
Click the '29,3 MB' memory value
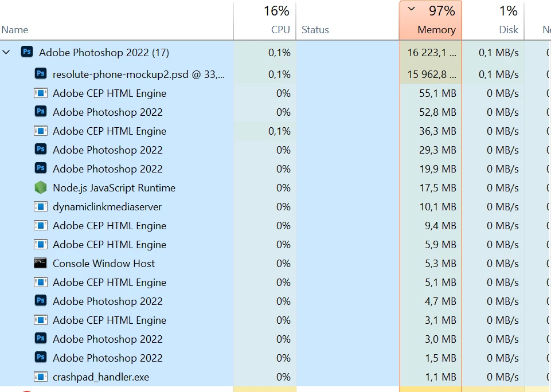(437, 150)
